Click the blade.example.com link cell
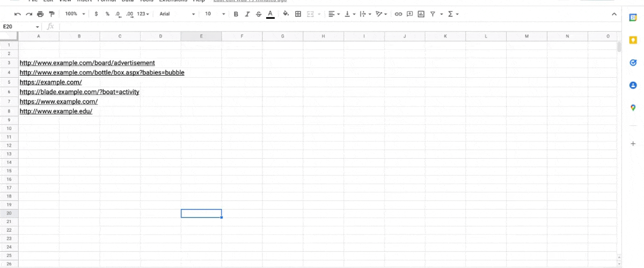 pos(79,92)
